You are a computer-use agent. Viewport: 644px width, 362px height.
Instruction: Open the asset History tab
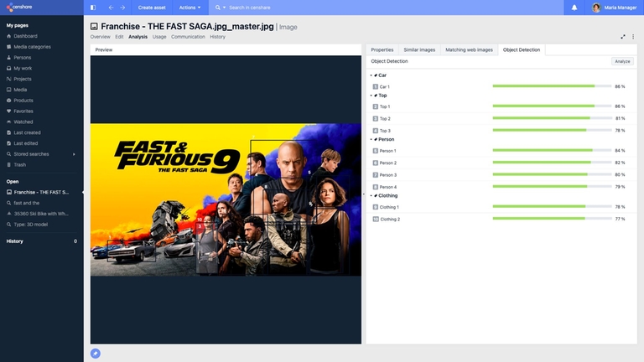click(x=218, y=37)
